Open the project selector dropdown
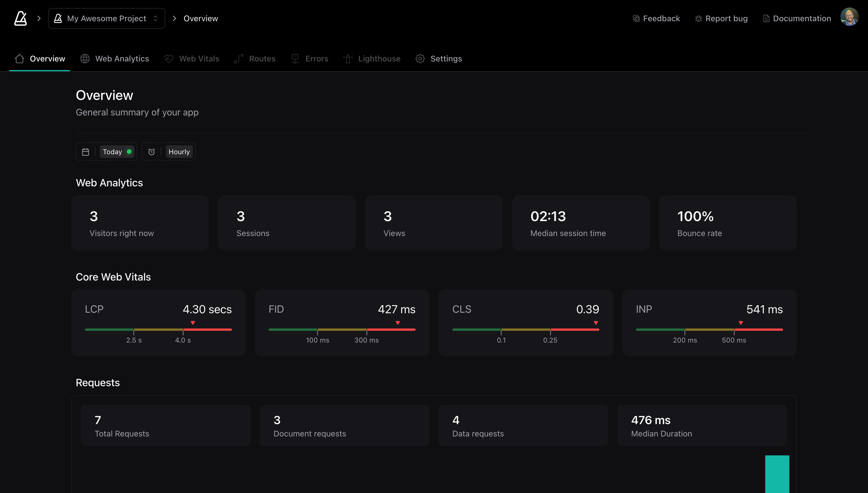This screenshot has height=493, width=868. 107,18
